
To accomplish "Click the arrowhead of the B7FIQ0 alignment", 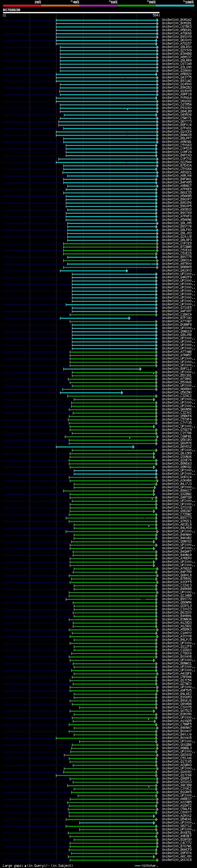I will click(x=129, y=318).
